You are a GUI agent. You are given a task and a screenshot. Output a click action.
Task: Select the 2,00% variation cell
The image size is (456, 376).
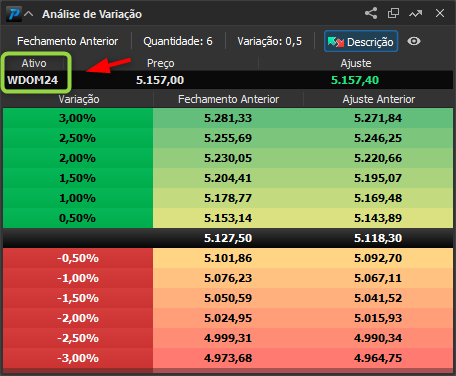[x=78, y=158]
